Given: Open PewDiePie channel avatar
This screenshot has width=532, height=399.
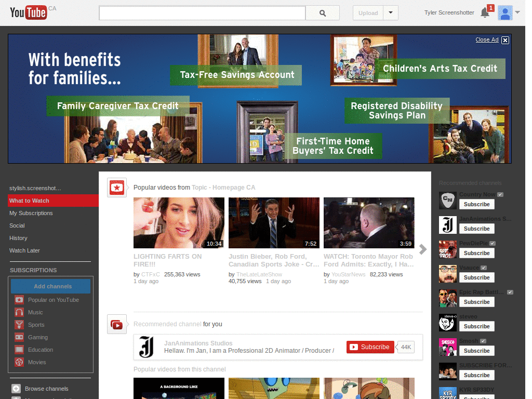Looking at the screenshot, I should 447,249.
